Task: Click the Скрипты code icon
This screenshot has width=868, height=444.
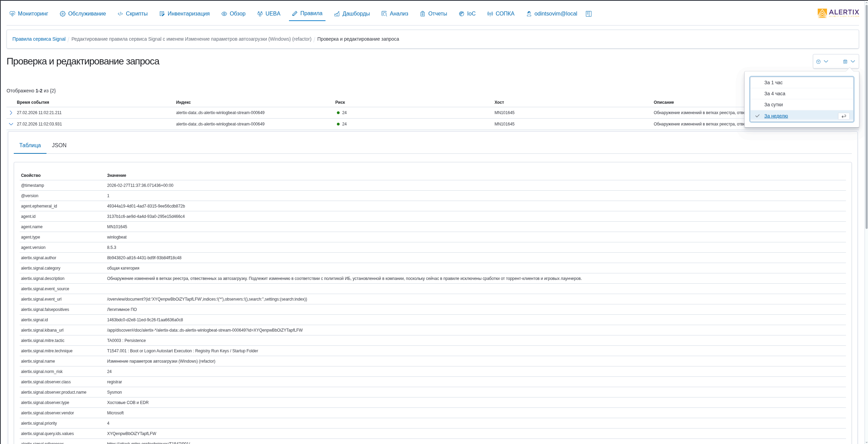Action: tap(120, 14)
